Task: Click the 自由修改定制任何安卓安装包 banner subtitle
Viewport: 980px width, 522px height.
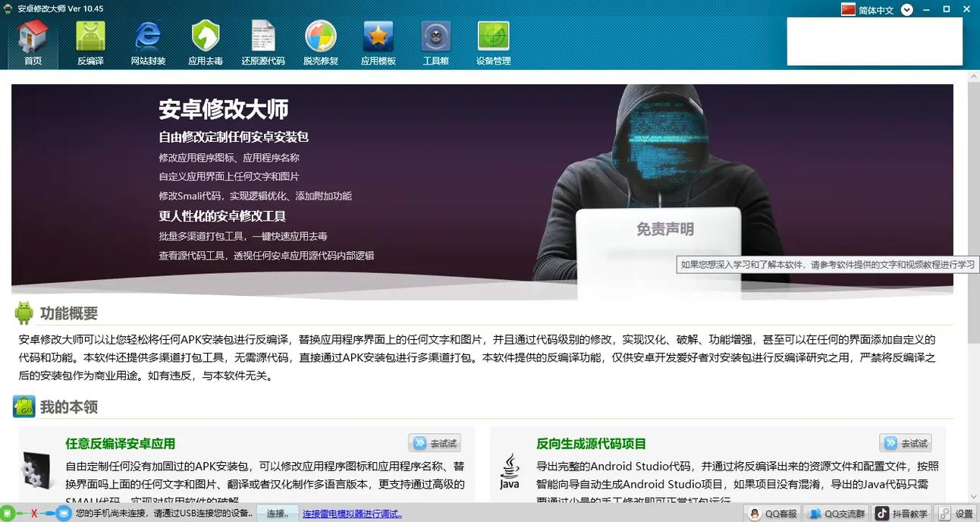Action: [x=234, y=137]
